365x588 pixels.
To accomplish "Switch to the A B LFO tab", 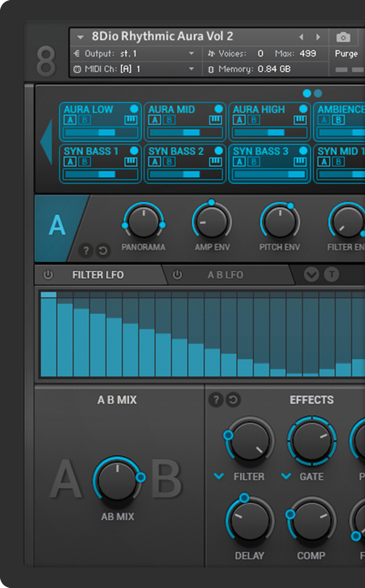I will click(225, 275).
